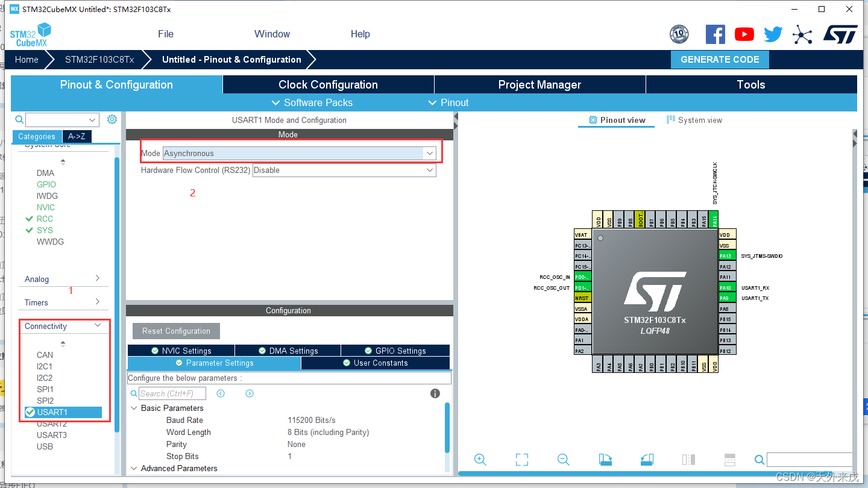Switch component list sorting to A->Z
Image resolution: width=868 pixels, height=488 pixels.
click(x=77, y=137)
